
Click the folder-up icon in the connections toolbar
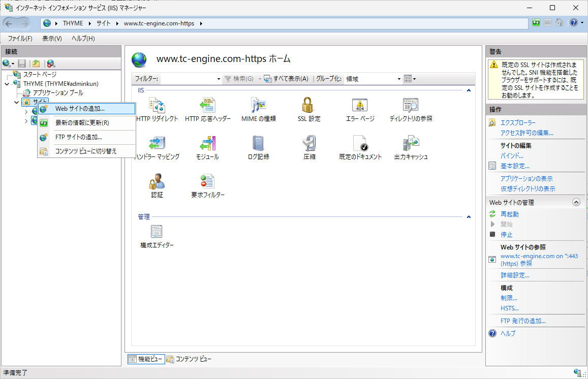[x=36, y=64]
